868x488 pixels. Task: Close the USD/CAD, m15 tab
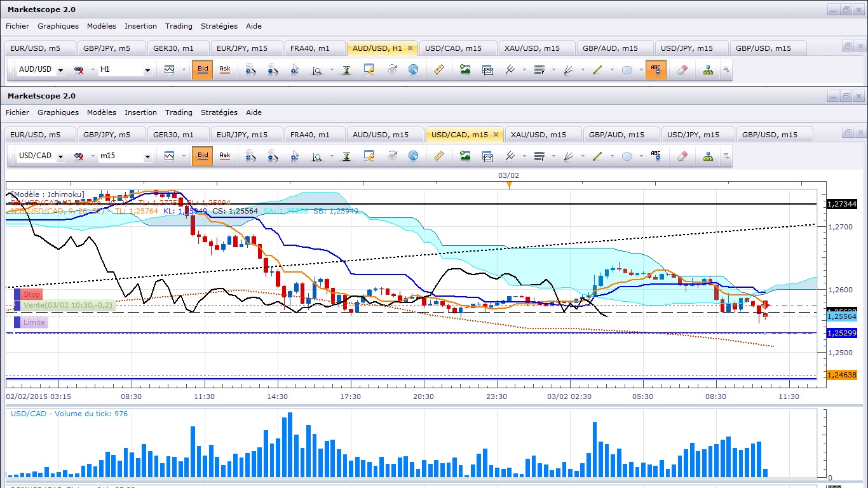[x=496, y=135]
